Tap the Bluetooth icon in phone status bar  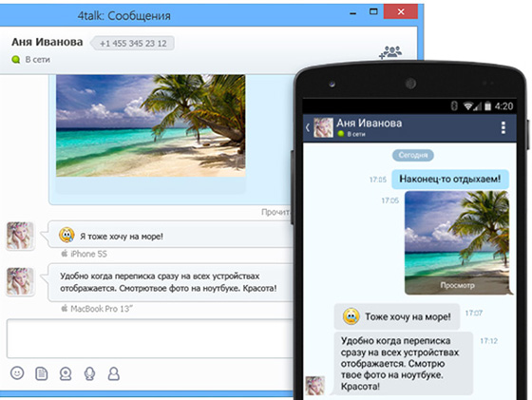454,106
